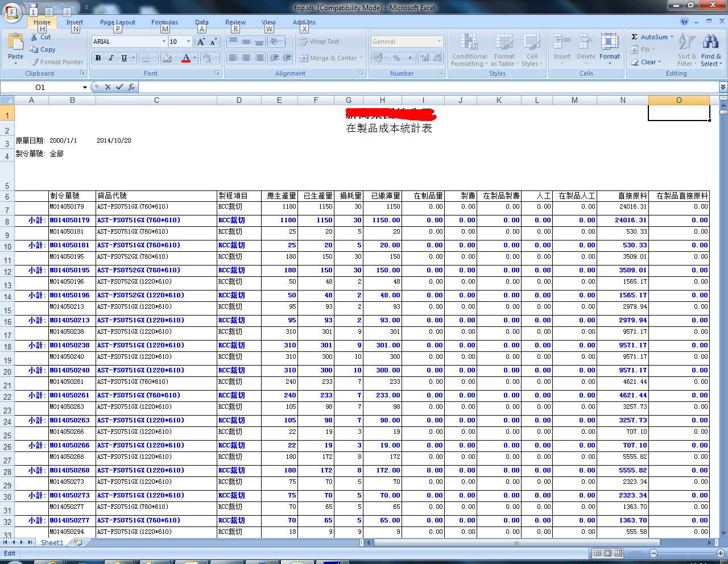Switch to the Insert tab

75,22
